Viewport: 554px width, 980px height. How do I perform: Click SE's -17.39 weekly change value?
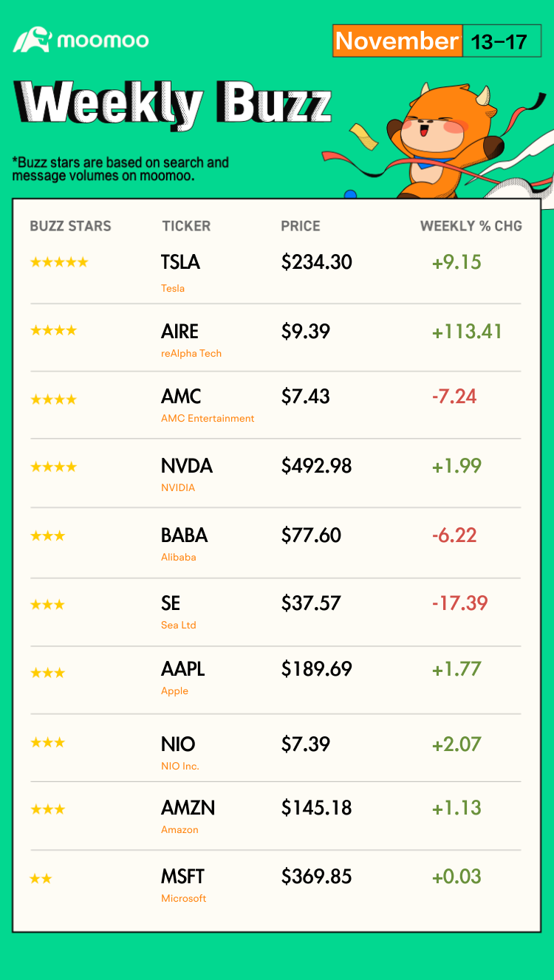point(459,603)
